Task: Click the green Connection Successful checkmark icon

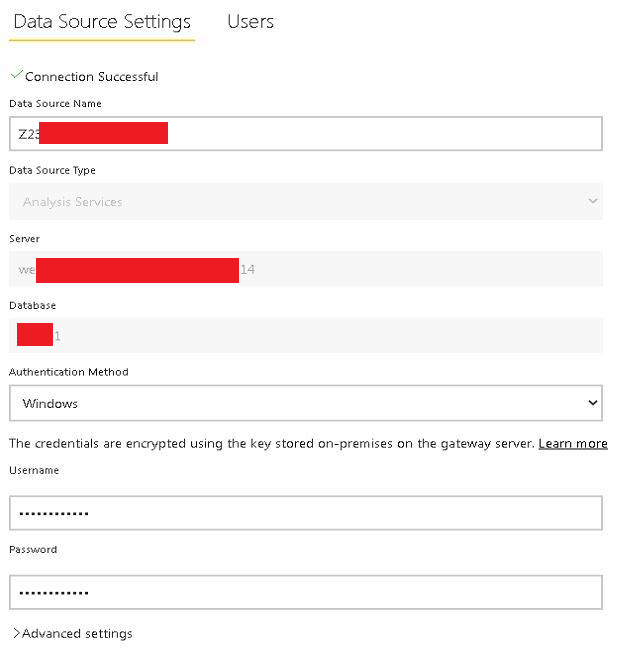Action: [x=16, y=74]
